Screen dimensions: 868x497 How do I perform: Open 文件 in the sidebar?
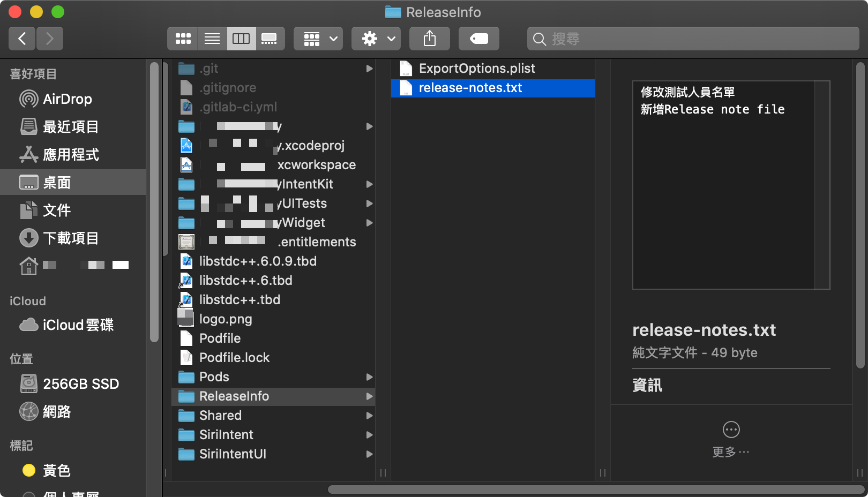coord(73,210)
